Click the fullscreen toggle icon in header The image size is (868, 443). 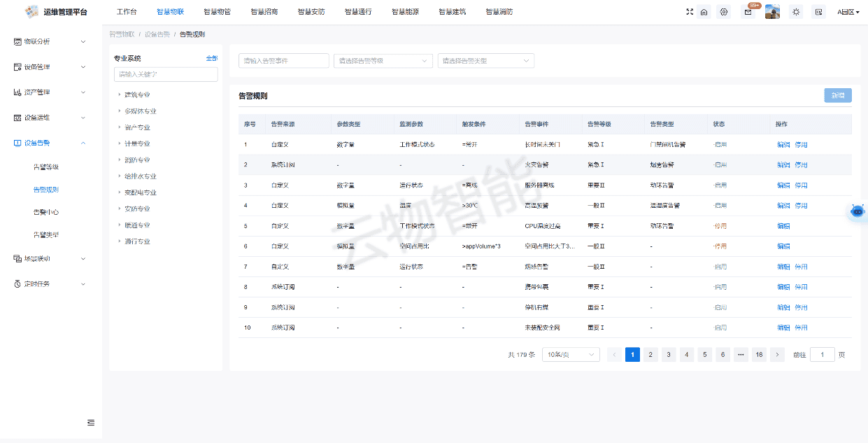690,12
